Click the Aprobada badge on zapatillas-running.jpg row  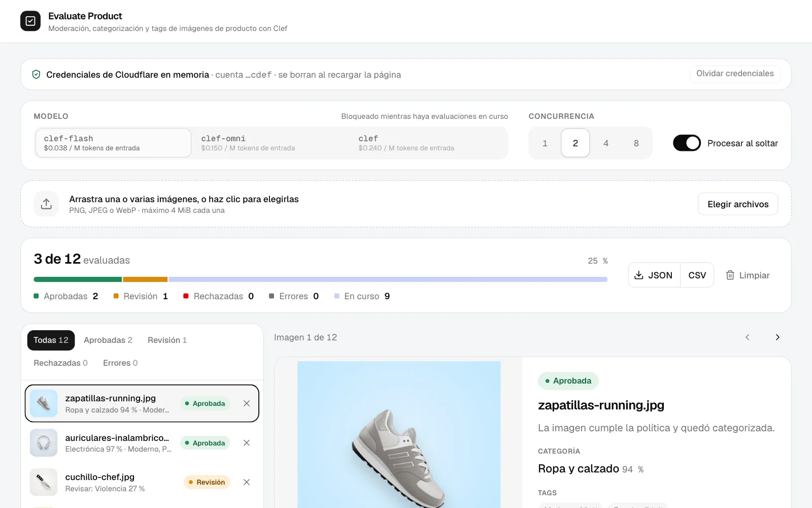(205, 403)
